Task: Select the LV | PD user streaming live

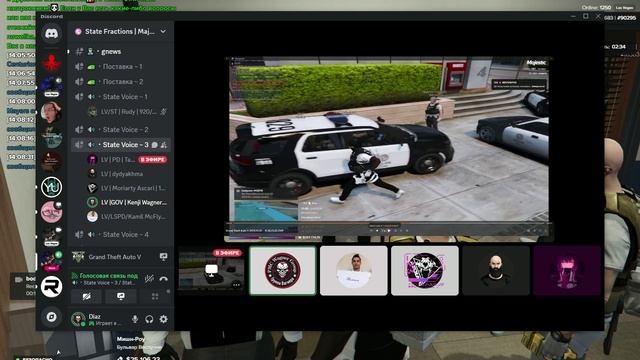Action: 127,160
